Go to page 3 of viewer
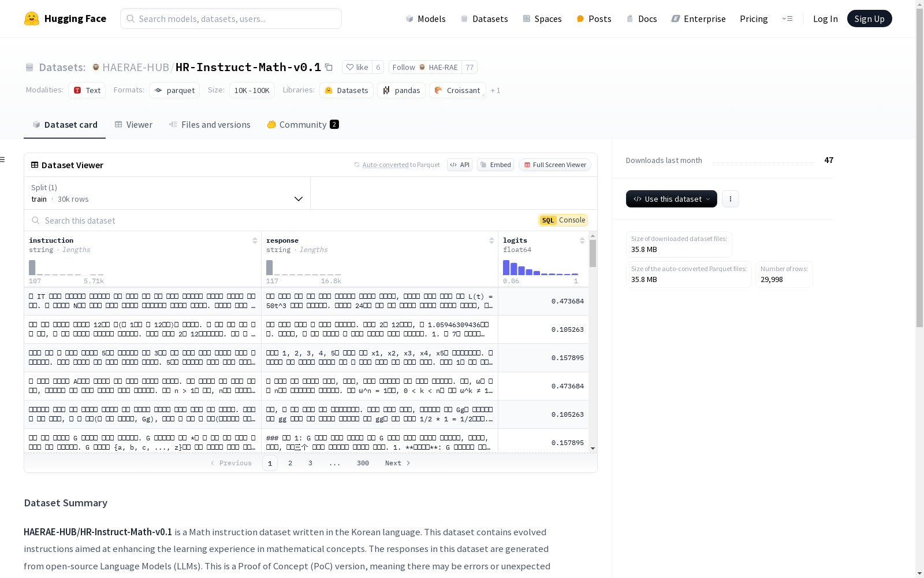The height and width of the screenshot is (578, 924). [x=310, y=463]
